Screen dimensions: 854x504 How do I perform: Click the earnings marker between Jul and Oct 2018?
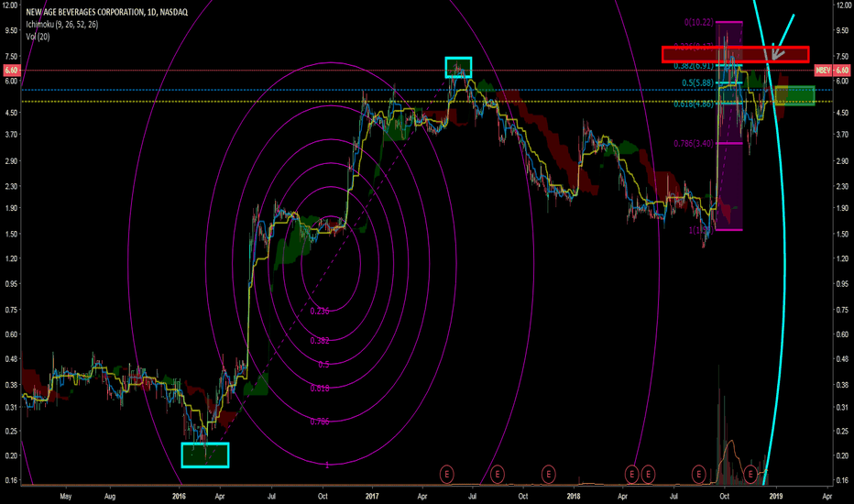(699, 474)
